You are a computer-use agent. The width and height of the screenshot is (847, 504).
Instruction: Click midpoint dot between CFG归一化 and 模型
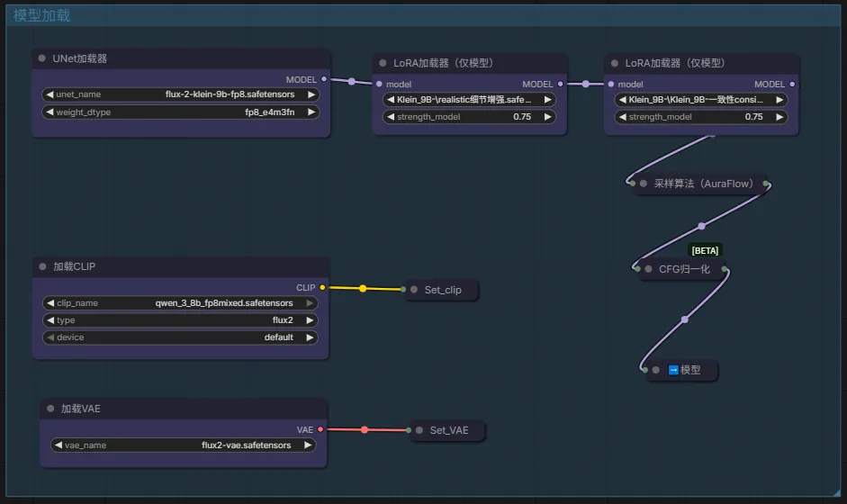(684, 319)
